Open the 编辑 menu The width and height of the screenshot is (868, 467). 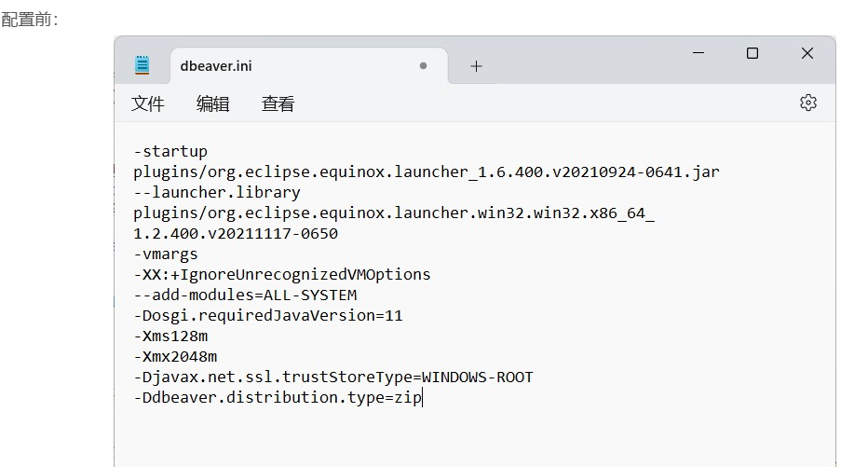[x=213, y=104]
